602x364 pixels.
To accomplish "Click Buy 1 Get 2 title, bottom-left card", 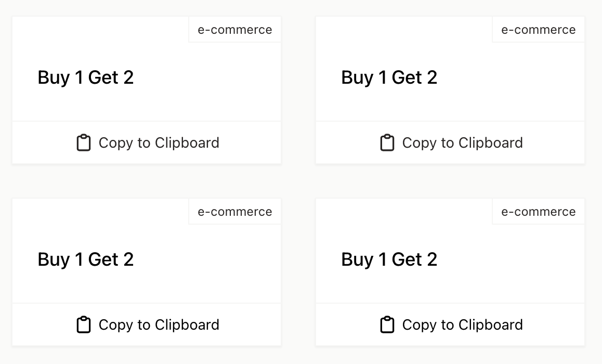I will pyautogui.click(x=86, y=259).
